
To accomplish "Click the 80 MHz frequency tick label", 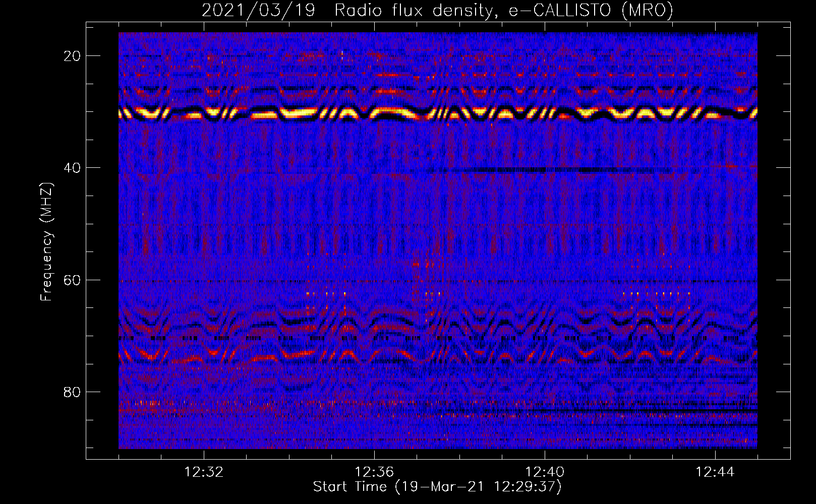I will 72,392.
